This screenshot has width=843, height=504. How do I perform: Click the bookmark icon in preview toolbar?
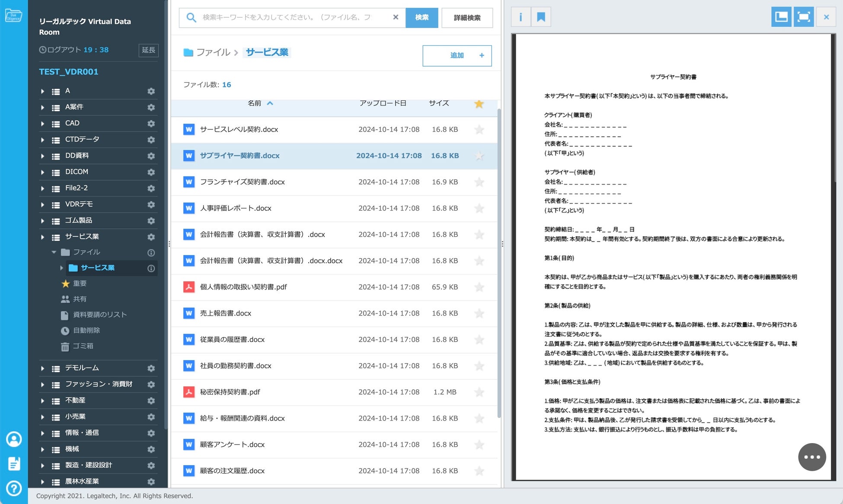541,17
